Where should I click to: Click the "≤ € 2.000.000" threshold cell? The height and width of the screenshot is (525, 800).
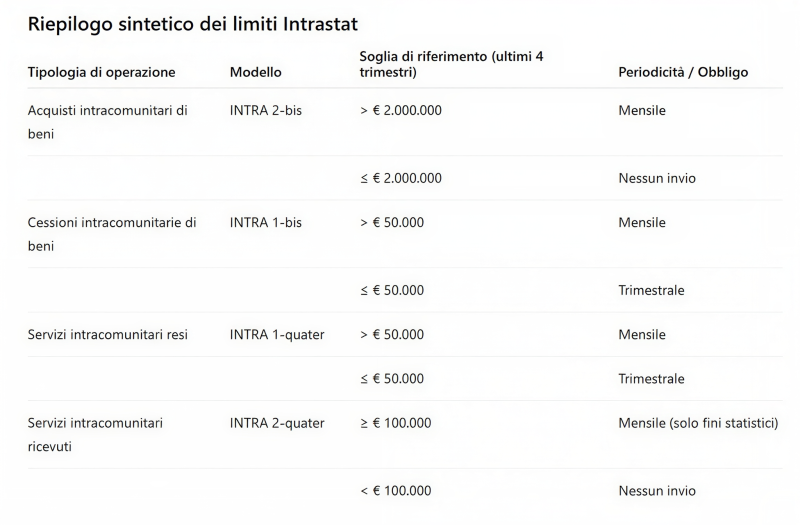coord(400,178)
